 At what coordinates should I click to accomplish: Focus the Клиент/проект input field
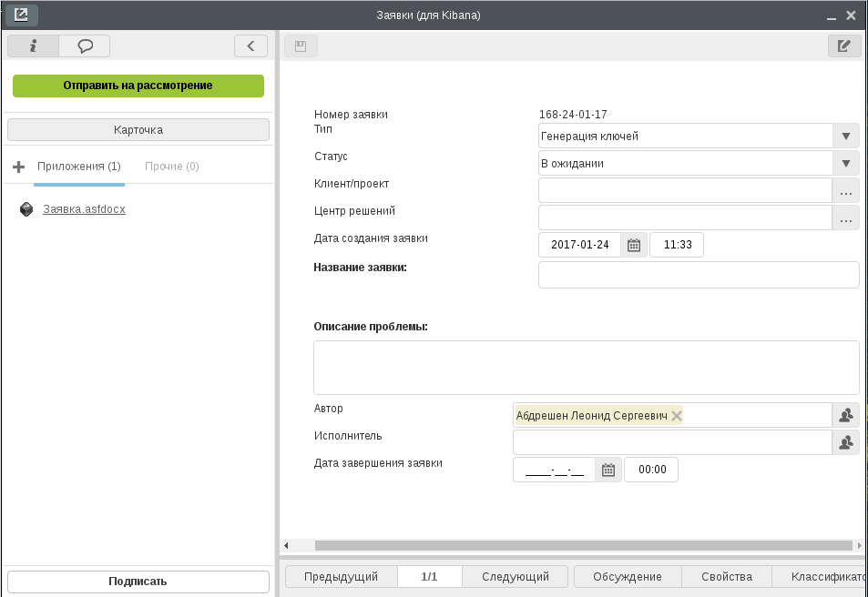point(685,190)
